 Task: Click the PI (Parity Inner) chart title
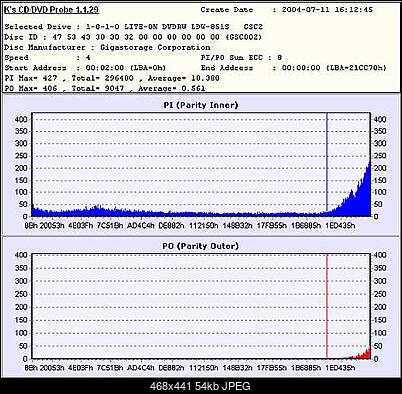(201, 105)
